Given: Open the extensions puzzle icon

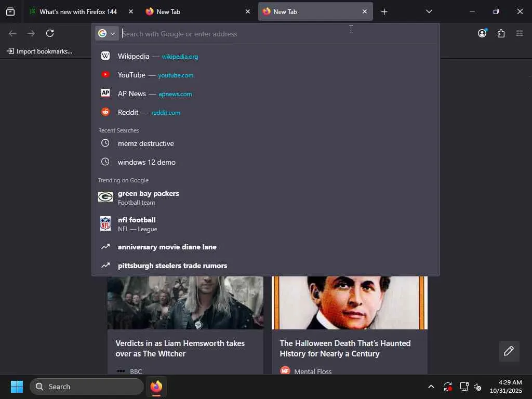Looking at the screenshot, I should coord(501,33).
